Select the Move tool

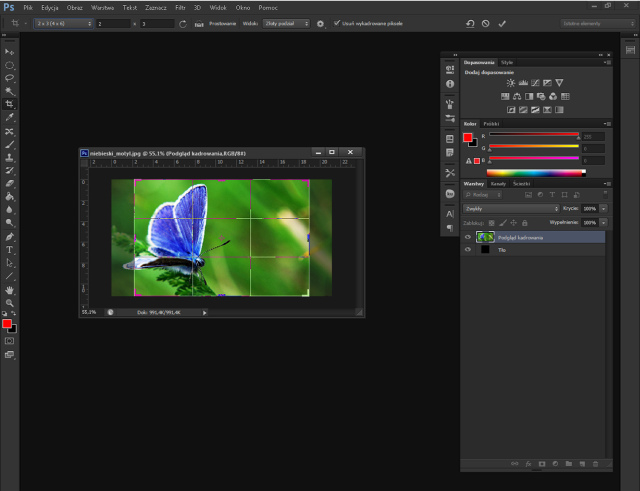(x=9, y=52)
